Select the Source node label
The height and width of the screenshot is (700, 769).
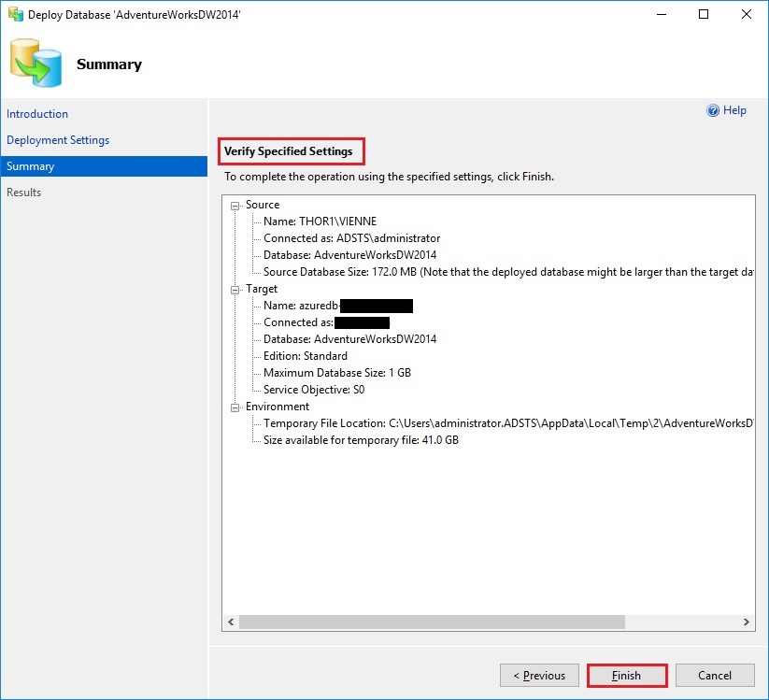(263, 205)
